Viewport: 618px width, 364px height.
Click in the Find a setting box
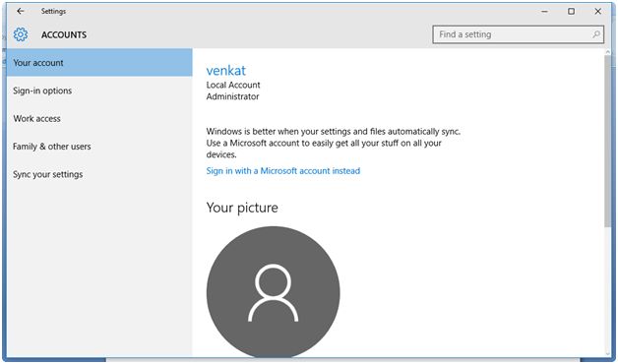coord(518,34)
